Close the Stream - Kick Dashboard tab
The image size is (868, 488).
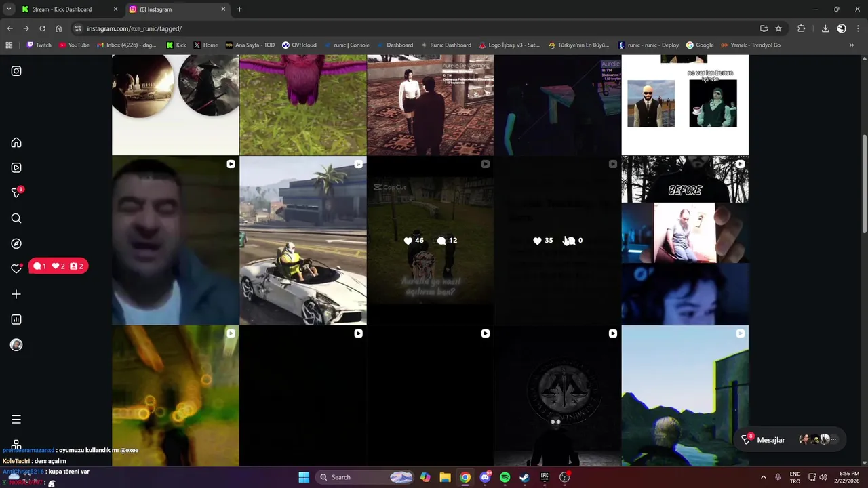(115, 9)
